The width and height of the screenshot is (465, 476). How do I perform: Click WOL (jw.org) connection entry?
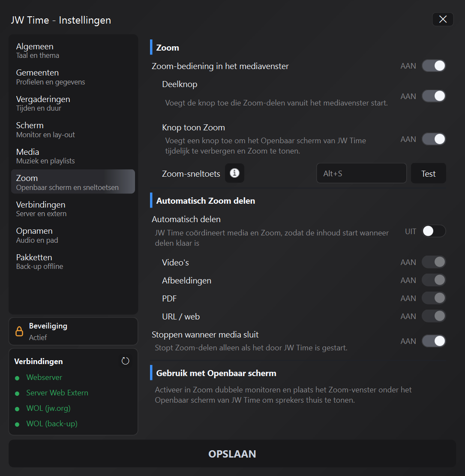pos(48,408)
